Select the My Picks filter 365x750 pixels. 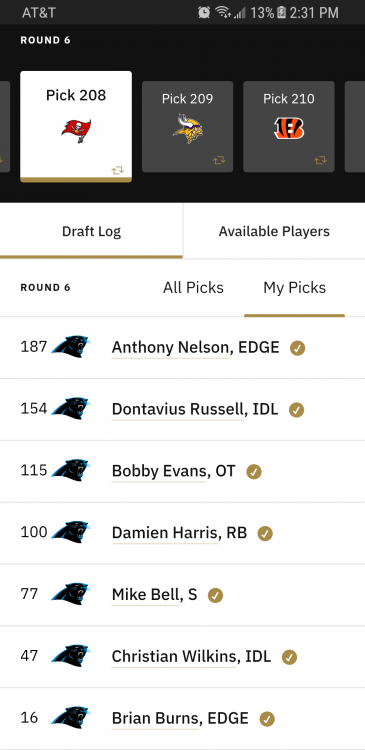(x=295, y=287)
